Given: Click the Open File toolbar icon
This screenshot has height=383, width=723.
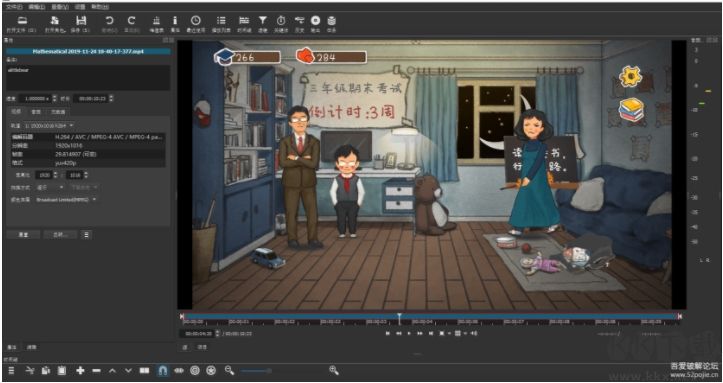Looking at the screenshot, I should [22, 23].
